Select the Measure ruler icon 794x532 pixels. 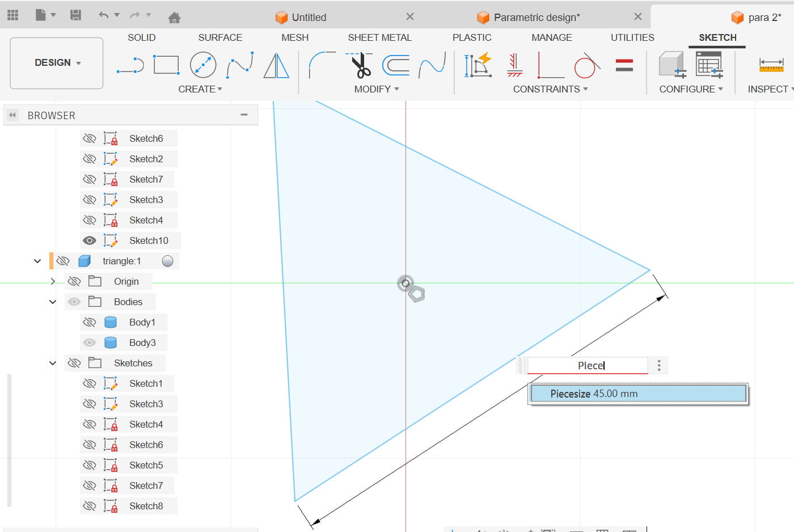(x=771, y=65)
